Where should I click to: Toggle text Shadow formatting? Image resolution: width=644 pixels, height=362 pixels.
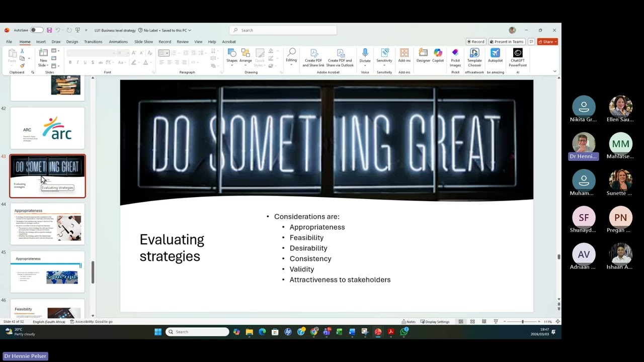pyautogui.click(x=93, y=62)
